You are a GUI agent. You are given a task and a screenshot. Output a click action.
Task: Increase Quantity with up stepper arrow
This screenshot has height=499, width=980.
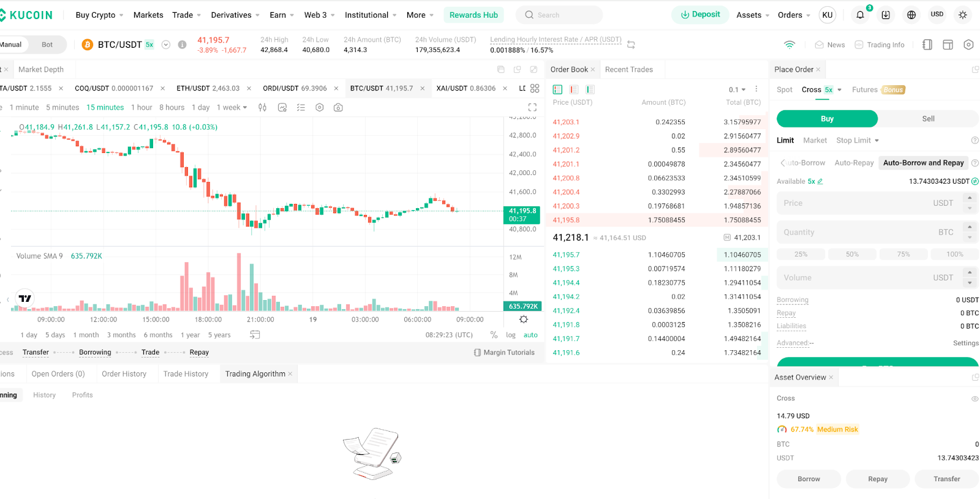970,227
